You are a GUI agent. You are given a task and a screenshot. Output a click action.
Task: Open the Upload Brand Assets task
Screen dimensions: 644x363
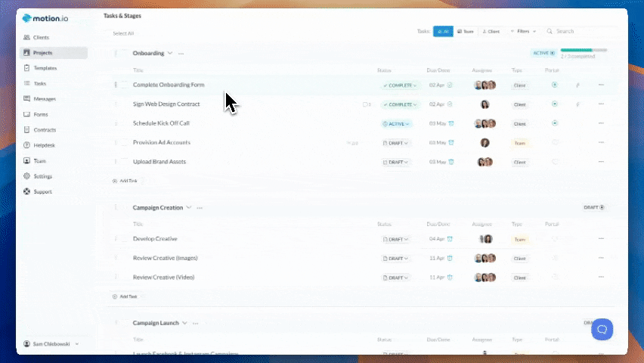[x=159, y=162]
